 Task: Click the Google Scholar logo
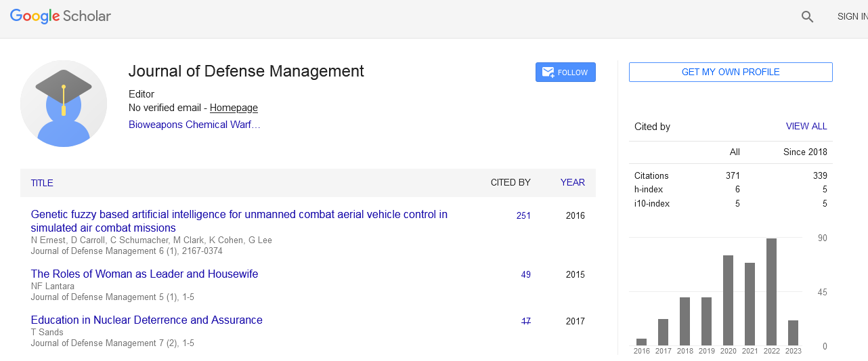(x=60, y=16)
